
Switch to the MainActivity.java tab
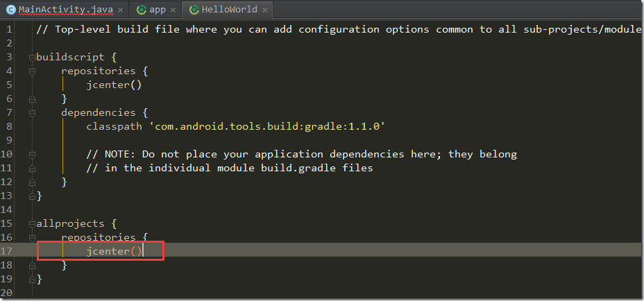(65, 10)
